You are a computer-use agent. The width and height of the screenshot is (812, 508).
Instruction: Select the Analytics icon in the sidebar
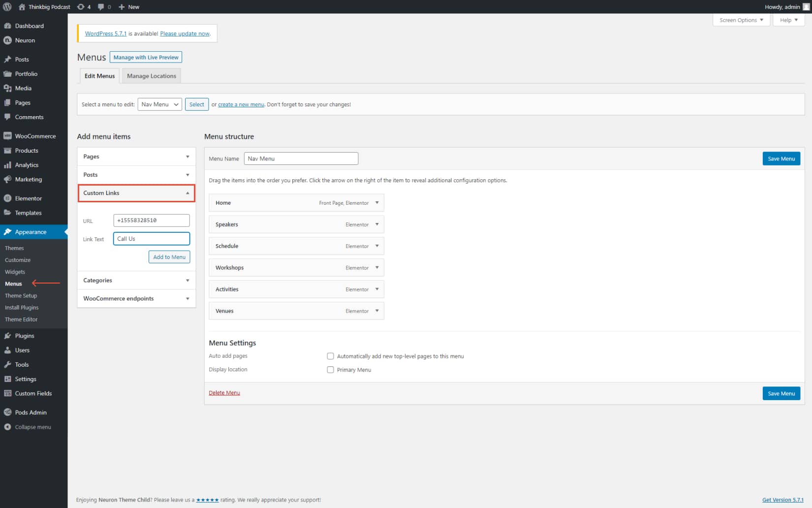(x=8, y=165)
